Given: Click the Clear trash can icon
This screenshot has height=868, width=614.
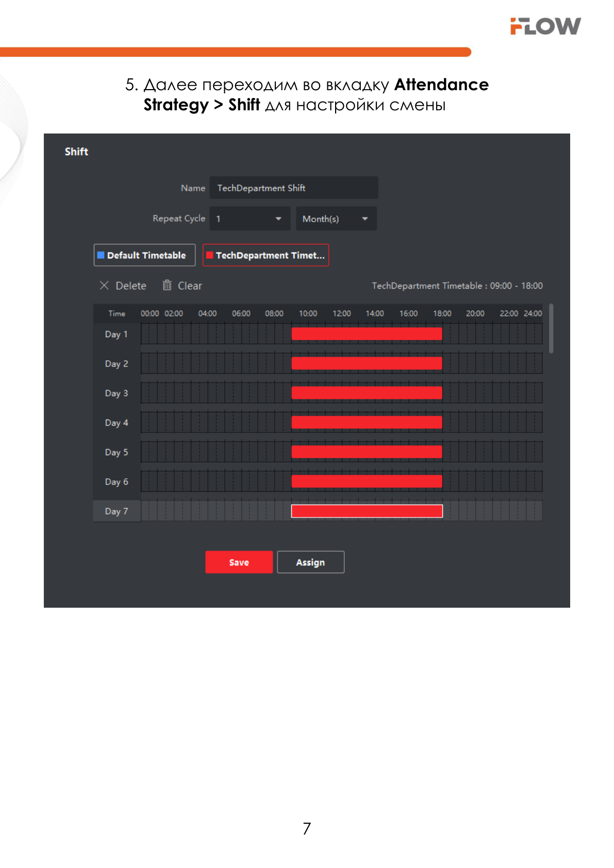Looking at the screenshot, I should [167, 285].
